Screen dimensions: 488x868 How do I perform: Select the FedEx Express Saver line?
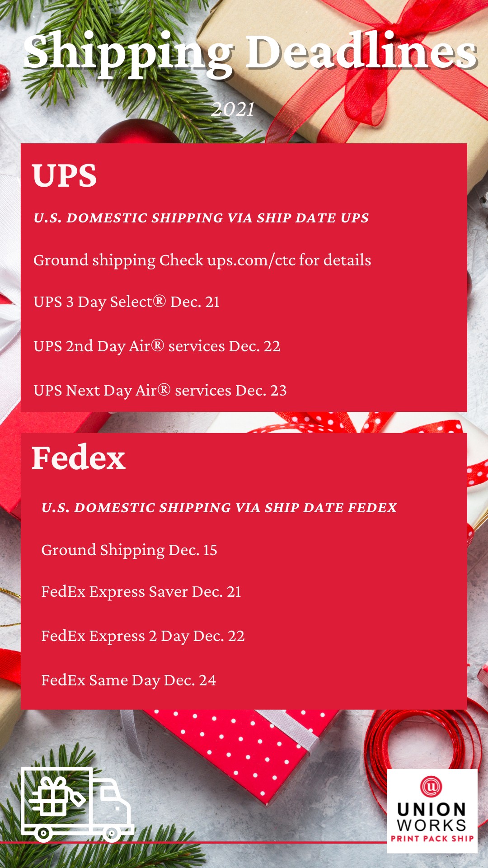141,592
